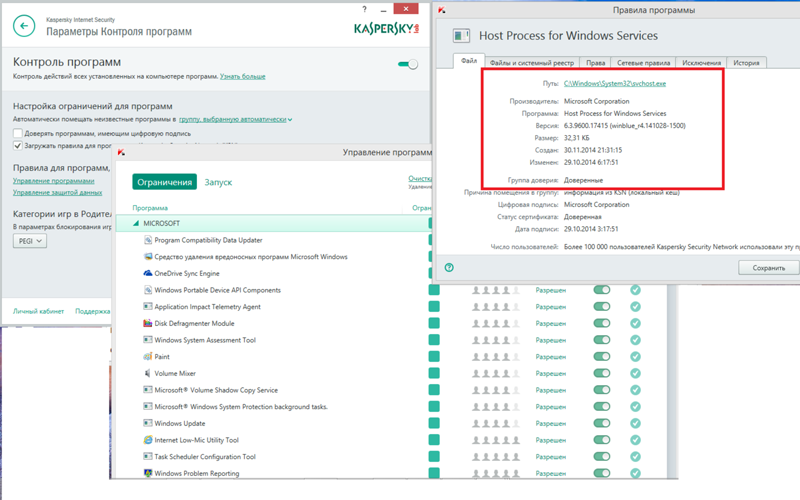Click Internet Low-Mic Utility Tool icon
Image resolution: width=800 pixels, height=500 pixels.
[148, 440]
